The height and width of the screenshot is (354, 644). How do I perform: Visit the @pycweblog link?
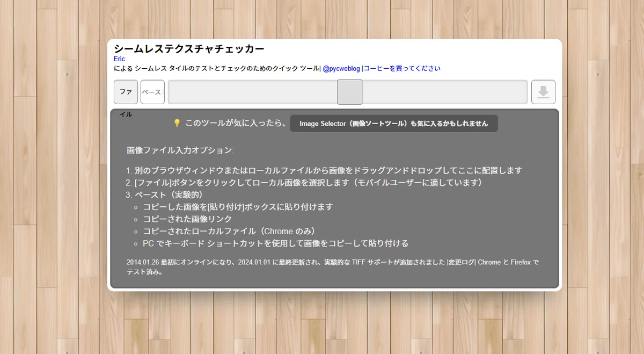click(341, 68)
